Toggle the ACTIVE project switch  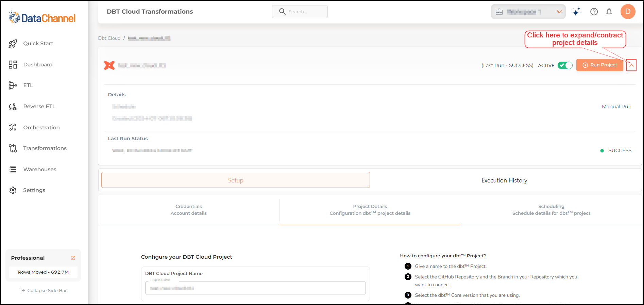pyautogui.click(x=565, y=65)
